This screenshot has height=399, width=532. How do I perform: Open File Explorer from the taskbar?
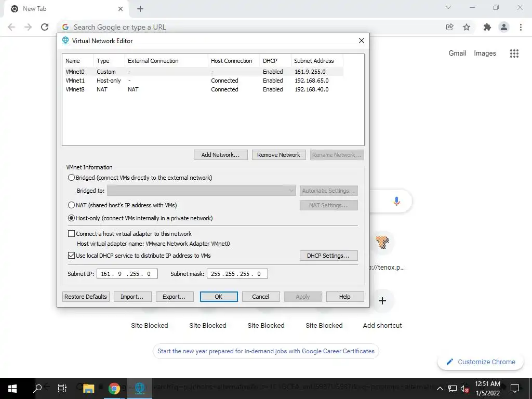click(88, 389)
